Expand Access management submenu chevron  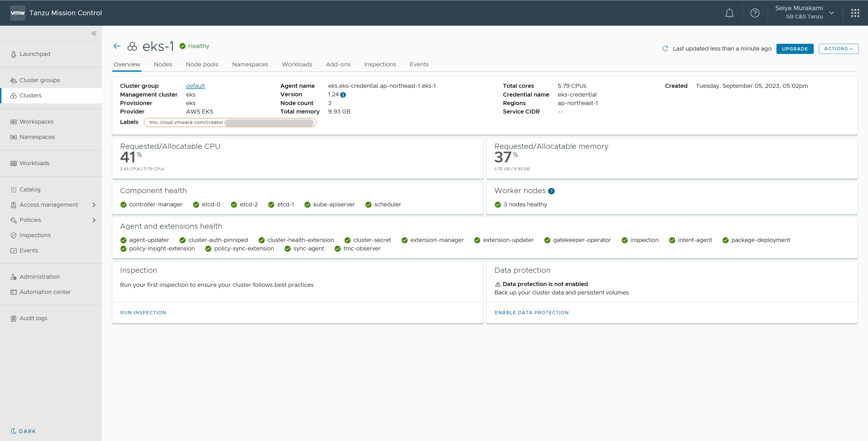pos(94,205)
